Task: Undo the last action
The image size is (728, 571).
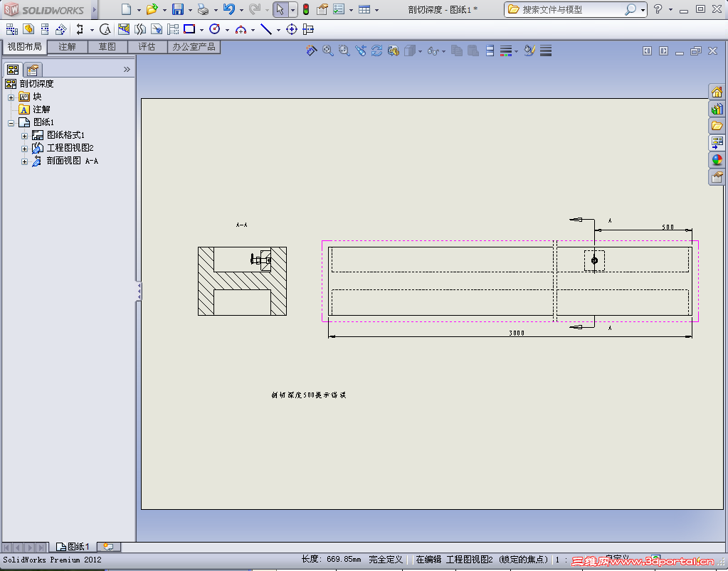Action: pos(228,9)
